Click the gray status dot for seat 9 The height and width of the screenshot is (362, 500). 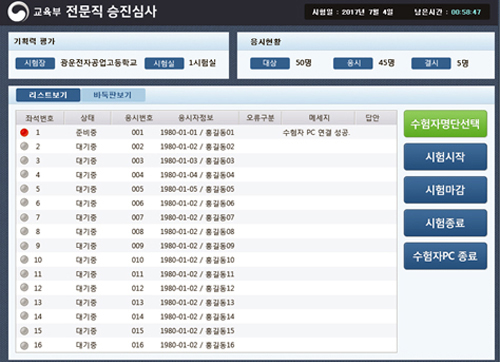coord(24,246)
